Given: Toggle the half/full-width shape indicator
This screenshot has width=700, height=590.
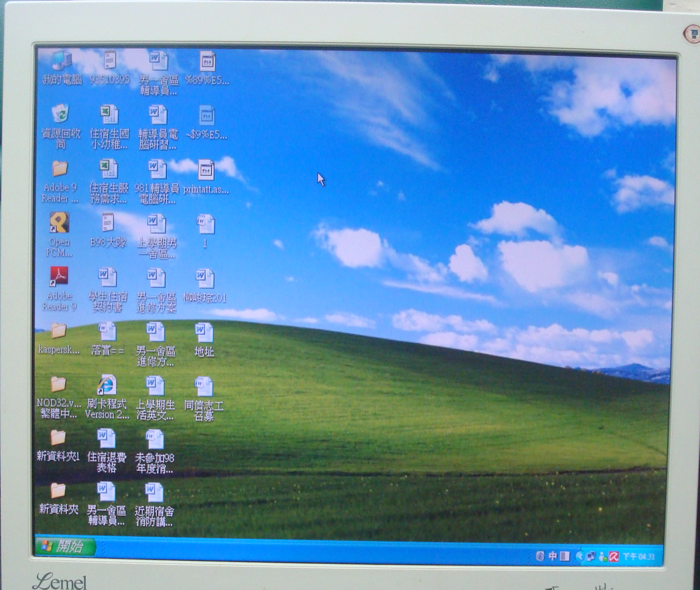Looking at the screenshot, I should click(x=566, y=556).
